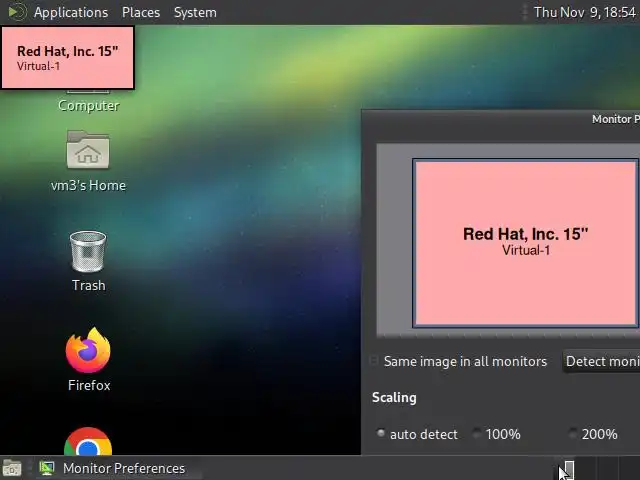
Task: Open the Applications menu
Action: [71, 12]
